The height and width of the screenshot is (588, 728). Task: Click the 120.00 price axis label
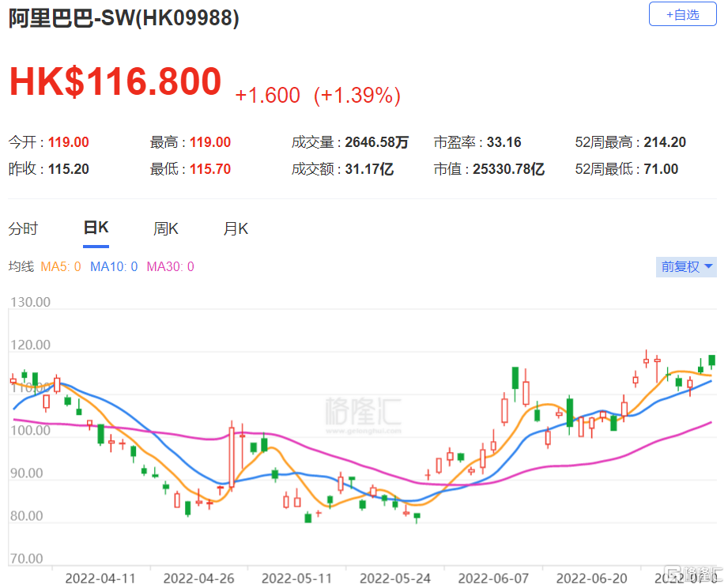tap(30, 345)
